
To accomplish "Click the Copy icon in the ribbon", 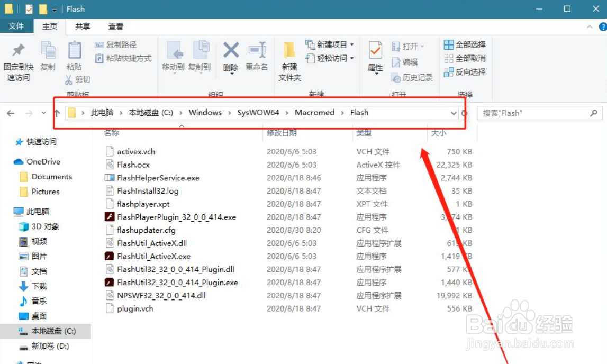I will click(x=48, y=51).
